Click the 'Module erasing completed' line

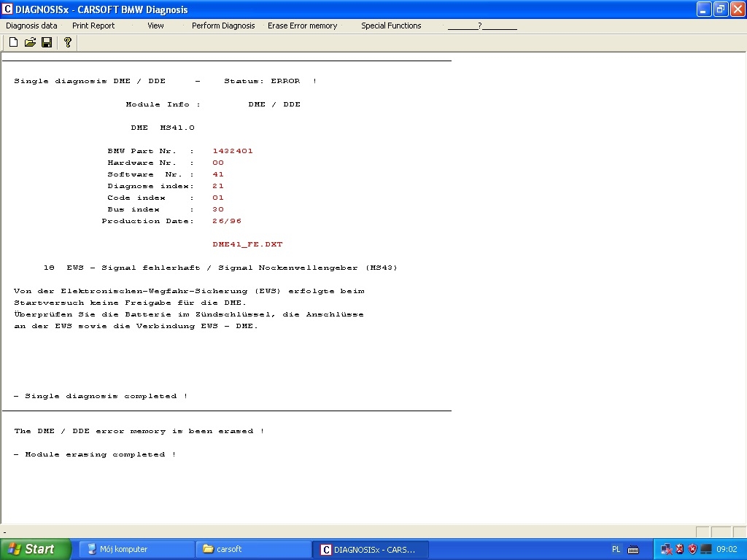coord(95,454)
